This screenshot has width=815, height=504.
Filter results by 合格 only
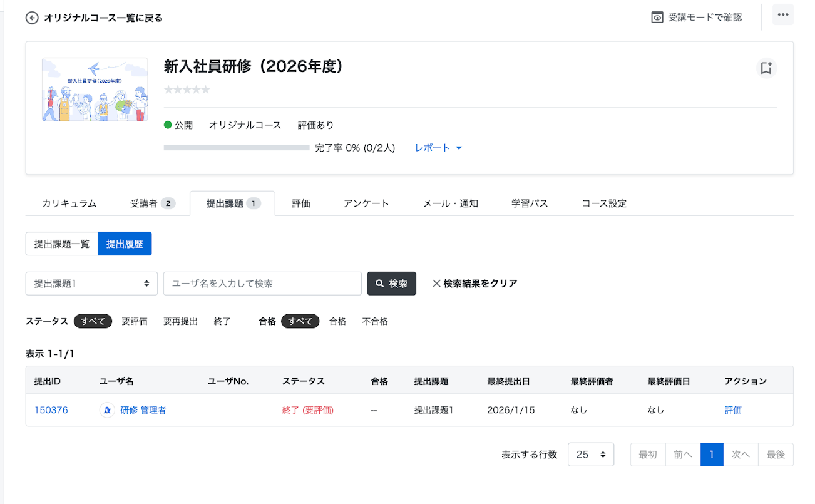[x=338, y=321]
